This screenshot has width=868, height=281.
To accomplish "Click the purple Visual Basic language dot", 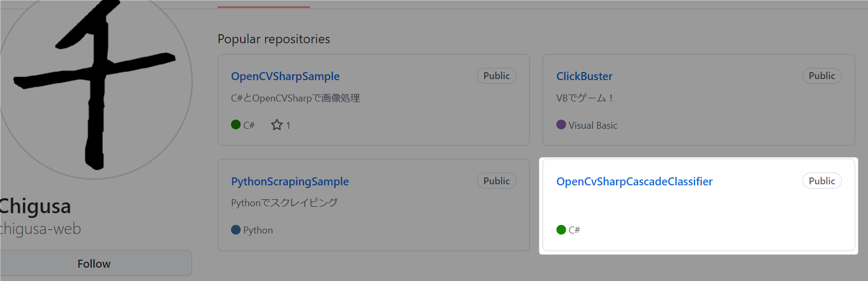I will pyautogui.click(x=561, y=124).
